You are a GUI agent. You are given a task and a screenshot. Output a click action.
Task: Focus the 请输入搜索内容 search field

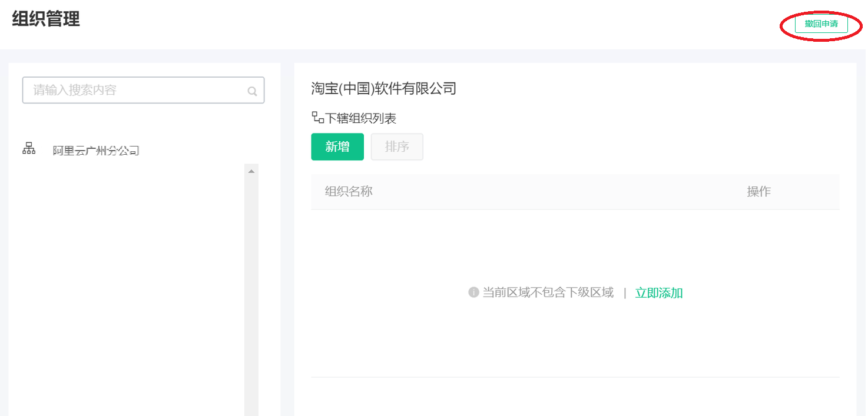143,90
